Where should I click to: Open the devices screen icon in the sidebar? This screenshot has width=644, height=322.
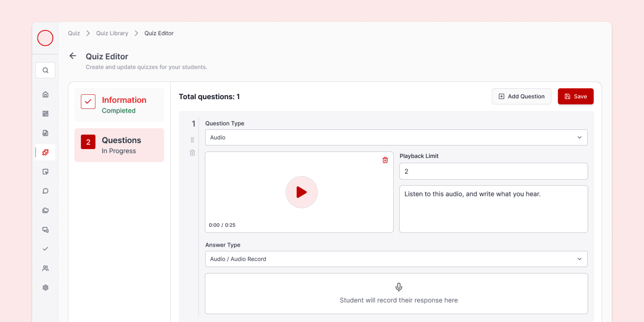click(45, 230)
